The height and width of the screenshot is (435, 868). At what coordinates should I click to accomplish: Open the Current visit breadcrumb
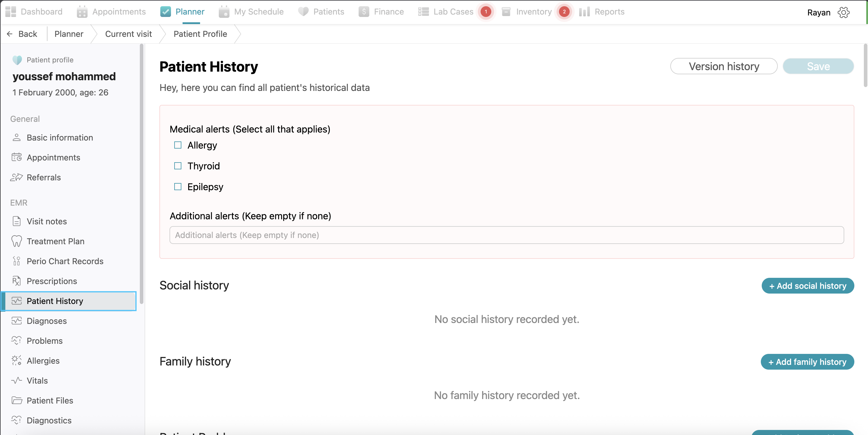tap(128, 34)
